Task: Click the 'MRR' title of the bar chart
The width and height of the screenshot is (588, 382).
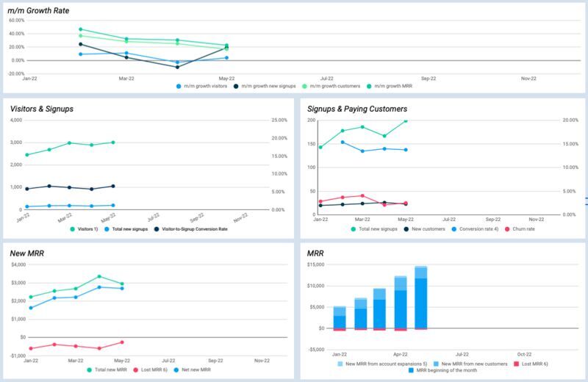Action: click(315, 253)
